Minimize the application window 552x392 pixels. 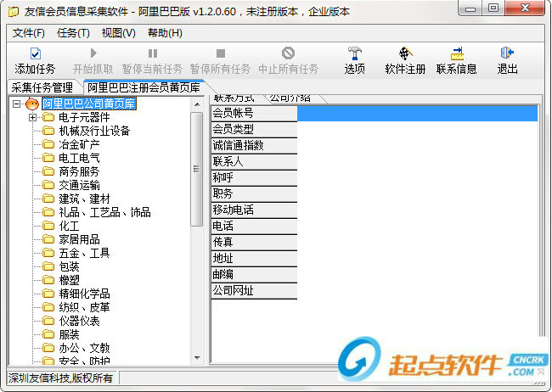tap(470, 8)
